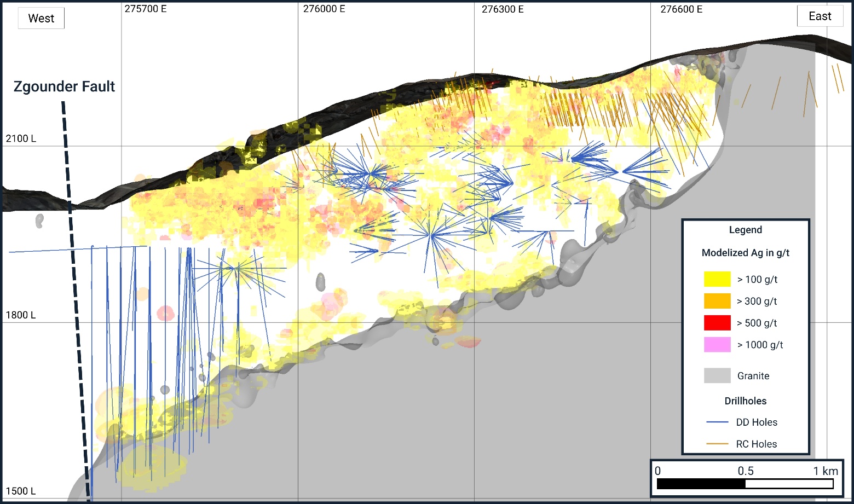This screenshot has height=504, width=854.
Task: Click the orange RC Holes line symbol
Action: point(717,444)
